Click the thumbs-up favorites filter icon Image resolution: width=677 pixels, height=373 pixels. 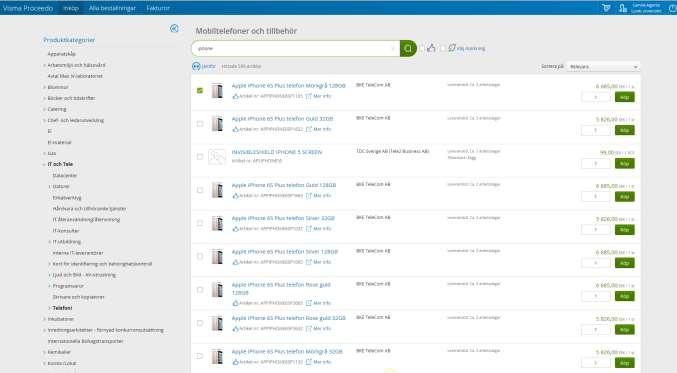click(431, 48)
